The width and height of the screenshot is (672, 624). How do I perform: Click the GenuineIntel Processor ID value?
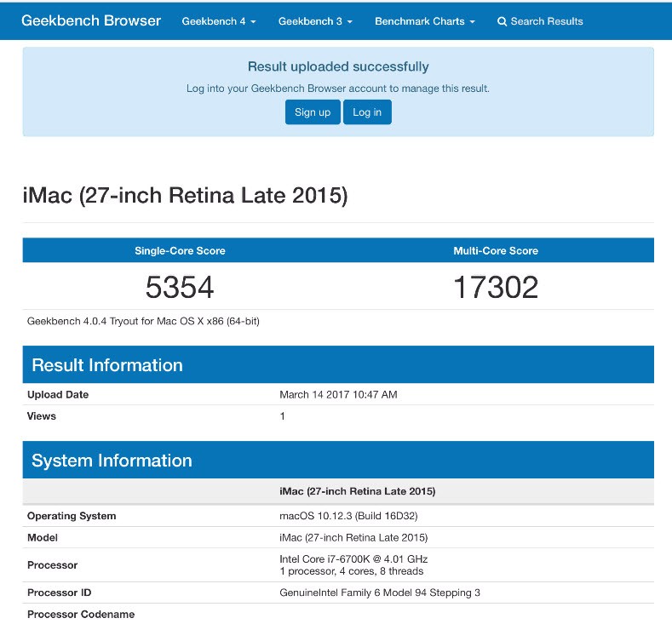(380, 593)
